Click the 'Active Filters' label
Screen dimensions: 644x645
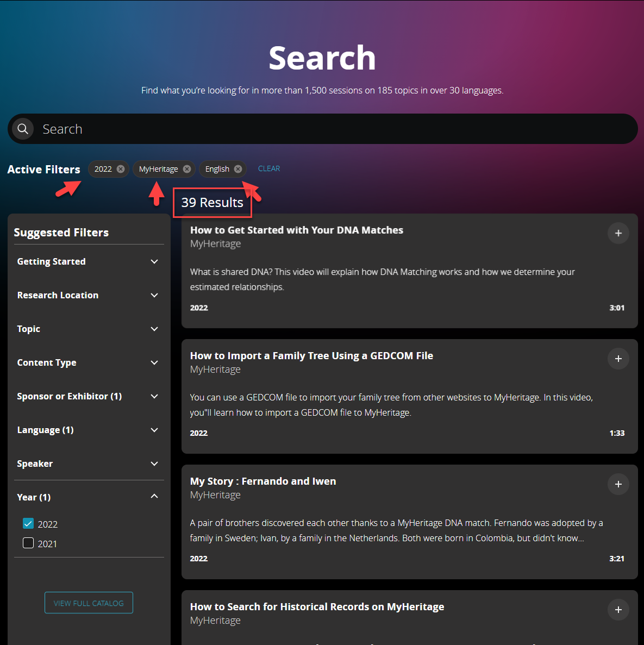tap(43, 170)
